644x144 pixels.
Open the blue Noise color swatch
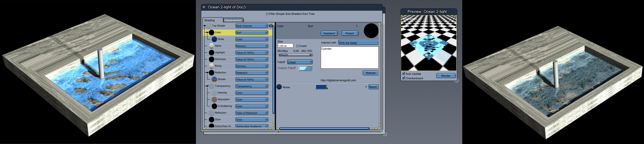click(x=321, y=87)
